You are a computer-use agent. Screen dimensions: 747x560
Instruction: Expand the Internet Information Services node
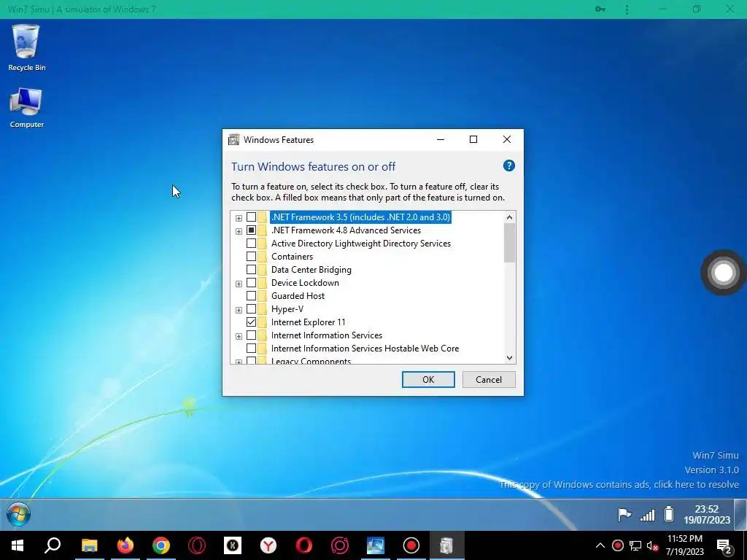[x=239, y=336]
